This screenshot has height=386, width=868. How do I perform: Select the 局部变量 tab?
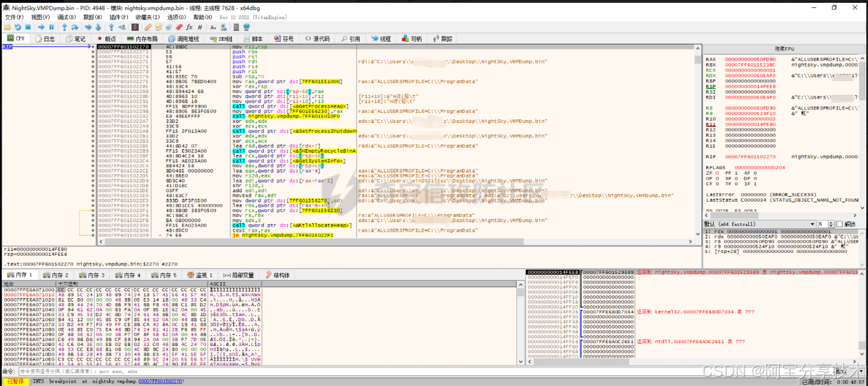click(239, 275)
